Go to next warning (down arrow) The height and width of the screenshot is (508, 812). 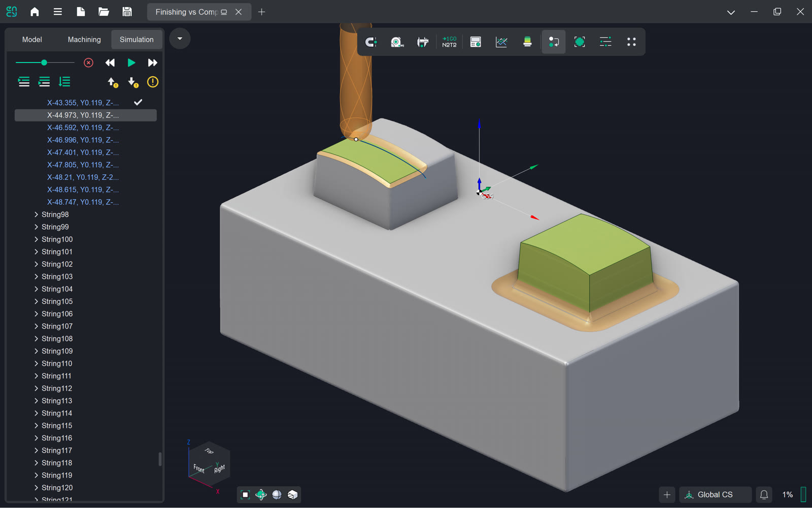tap(133, 82)
